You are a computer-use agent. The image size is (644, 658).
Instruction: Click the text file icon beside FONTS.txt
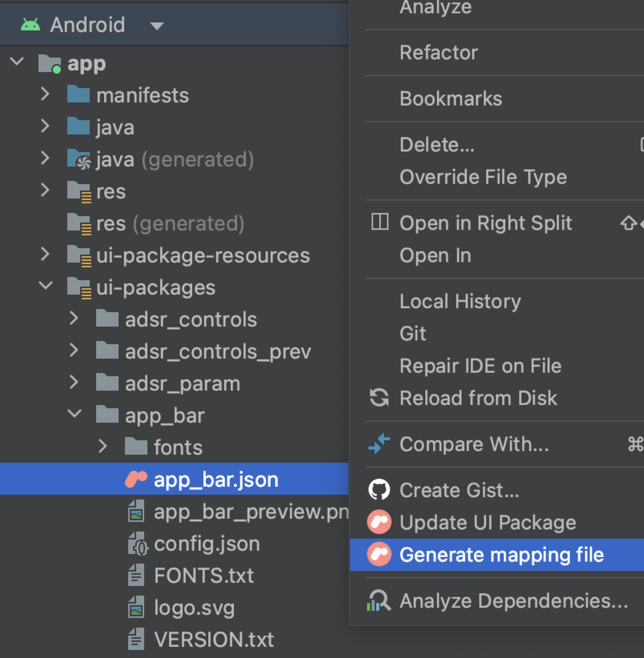(x=136, y=575)
